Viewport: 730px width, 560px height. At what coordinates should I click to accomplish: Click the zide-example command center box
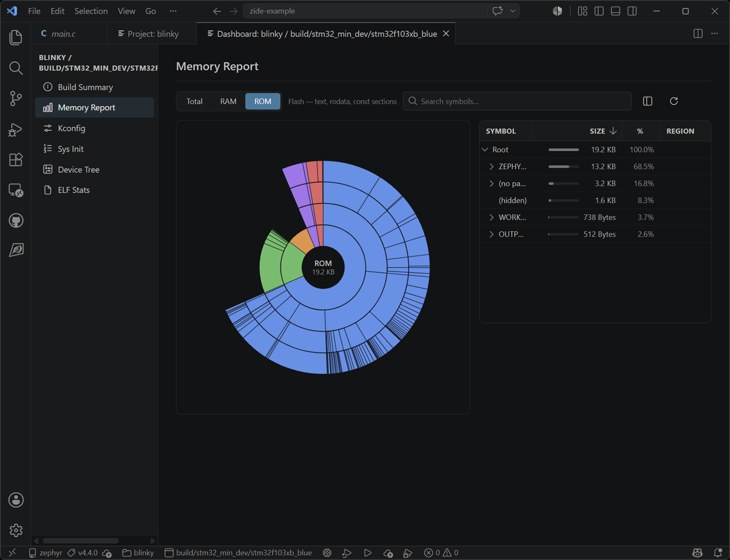click(381, 11)
